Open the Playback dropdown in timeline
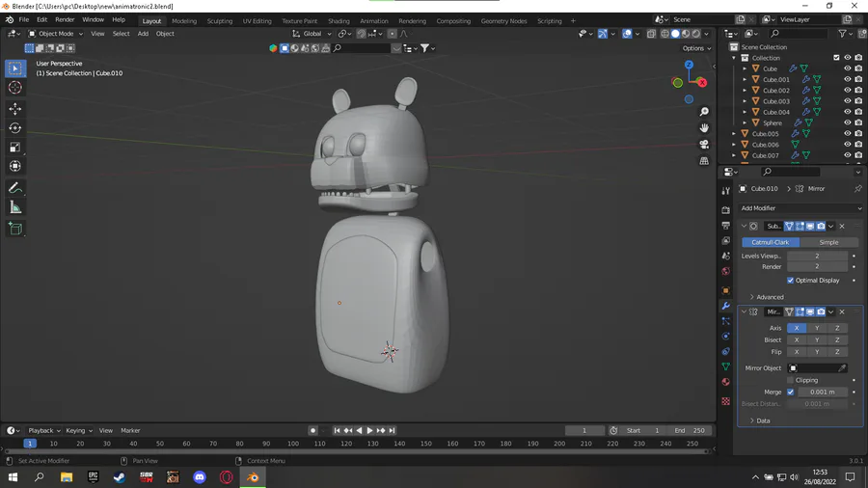 (x=44, y=430)
